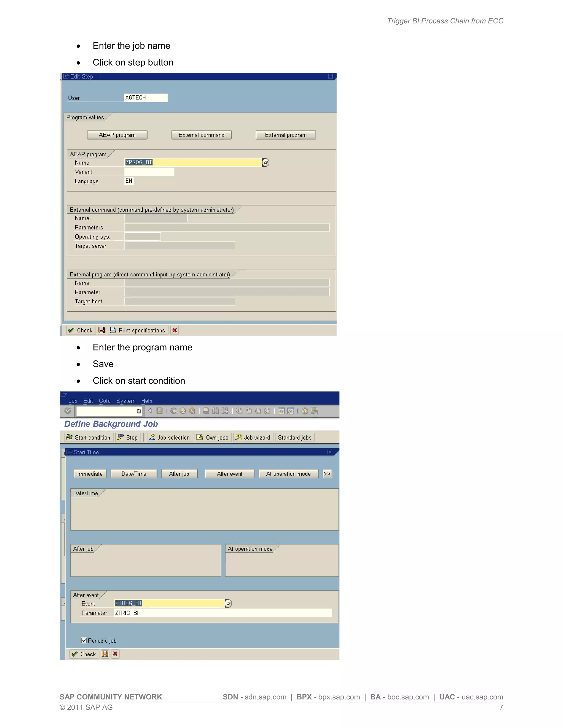
Task: Click red X cancel in Edit Step dialog
Action: [174, 330]
